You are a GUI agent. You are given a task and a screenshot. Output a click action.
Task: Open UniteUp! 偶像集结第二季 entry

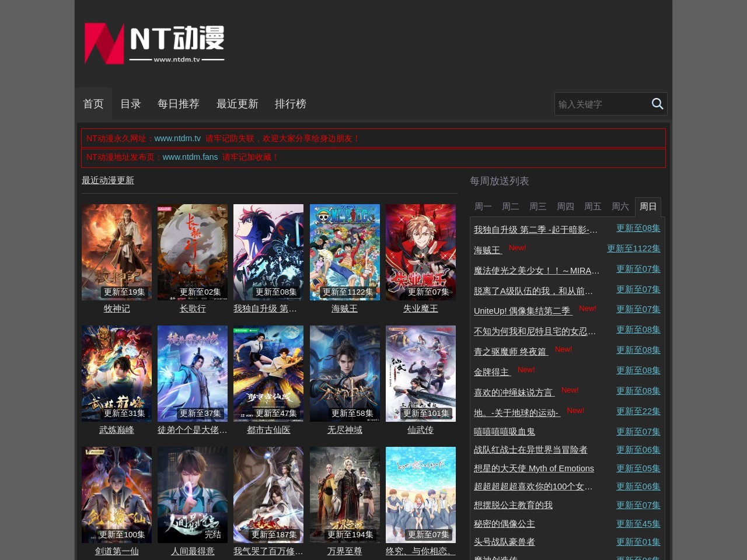tap(522, 311)
